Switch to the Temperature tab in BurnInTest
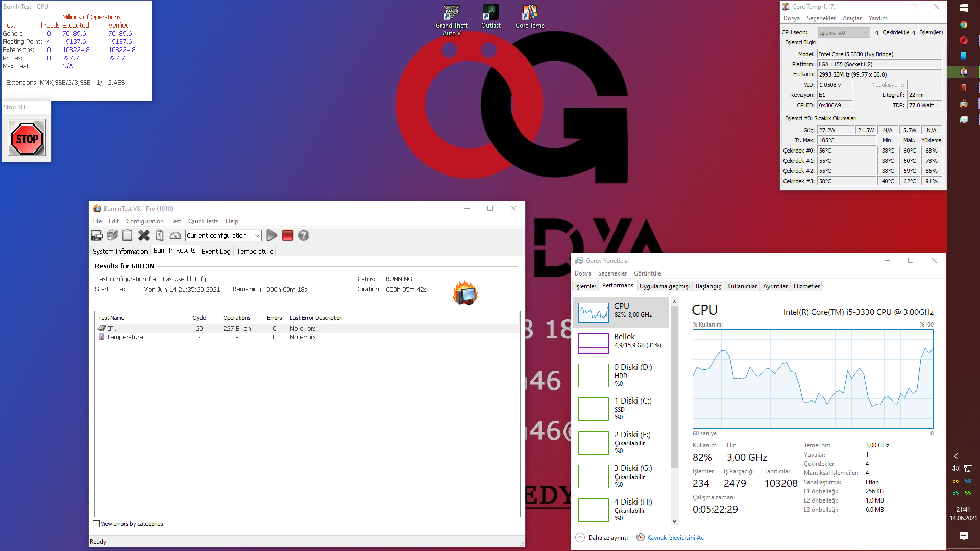The width and height of the screenshot is (980, 551). coord(255,251)
